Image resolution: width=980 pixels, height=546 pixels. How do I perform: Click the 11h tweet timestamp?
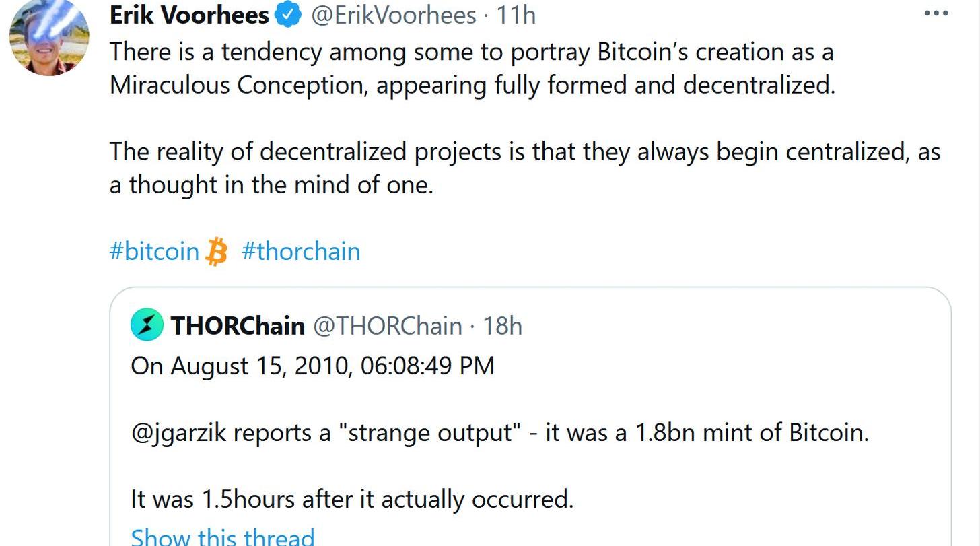pos(516,15)
